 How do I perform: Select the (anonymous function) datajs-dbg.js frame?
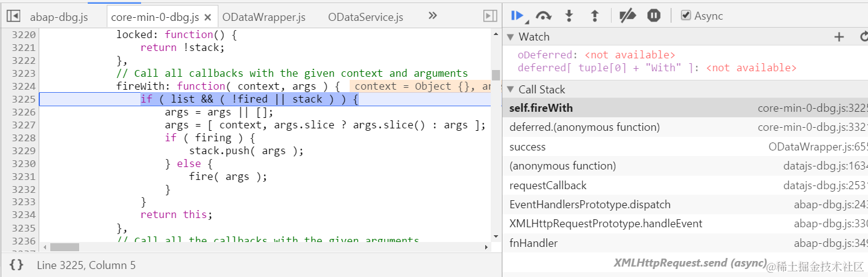[685, 166]
